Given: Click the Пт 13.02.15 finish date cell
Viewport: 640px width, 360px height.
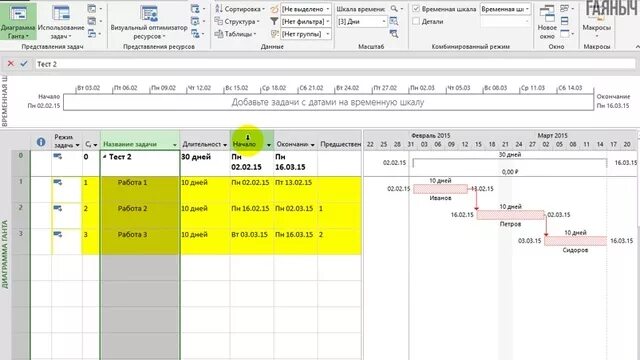Looking at the screenshot, I should tap(296, 189).
